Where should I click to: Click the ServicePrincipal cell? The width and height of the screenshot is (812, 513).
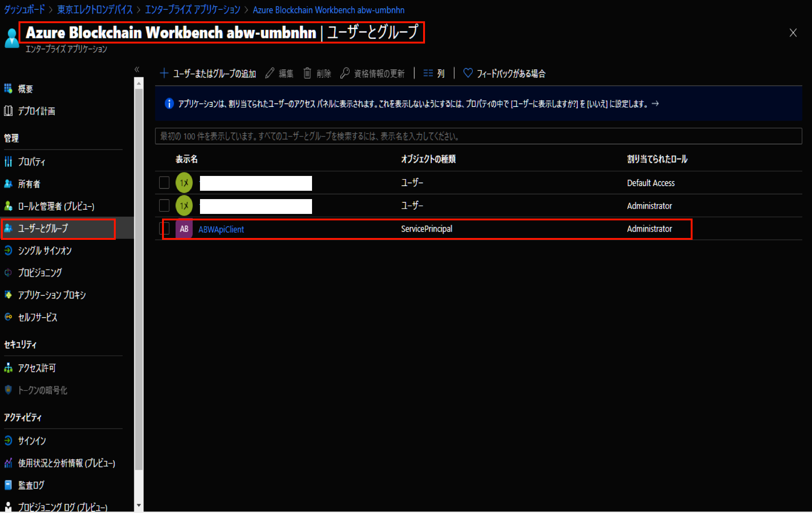[426, 229]
